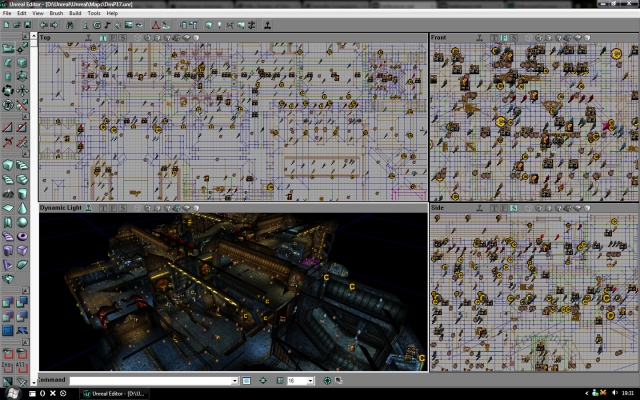Click the Redo right-arrow icon

coord(54,25)
